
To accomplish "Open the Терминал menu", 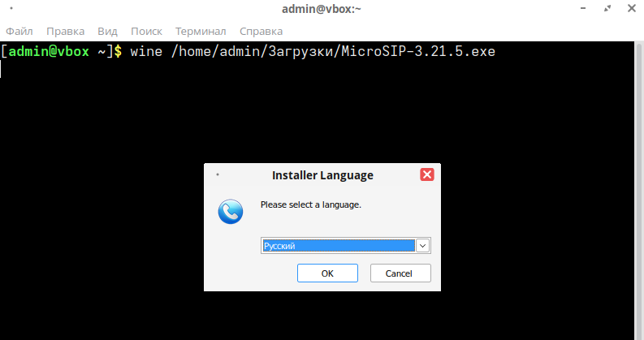I will point(201,31).
